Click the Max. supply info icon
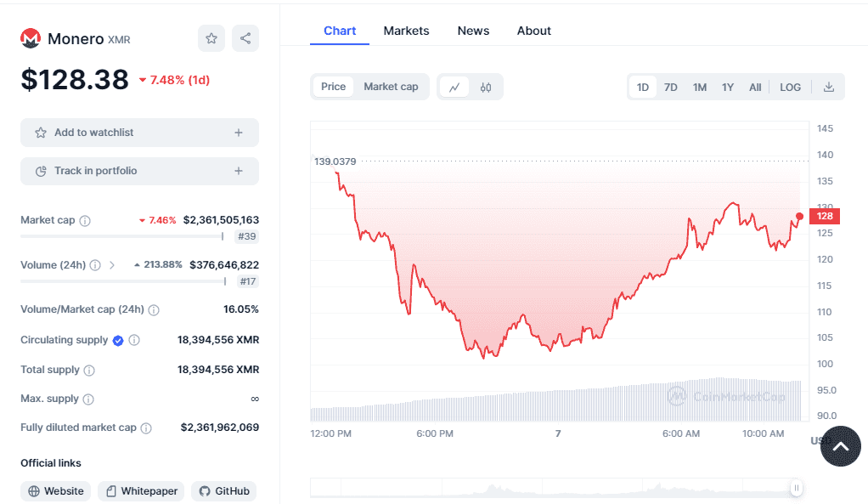The image size is (868, 504). tap(88, 399)
